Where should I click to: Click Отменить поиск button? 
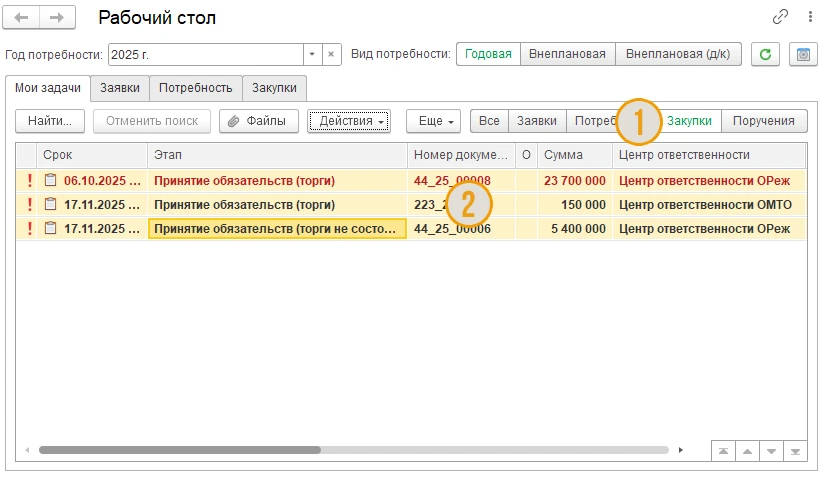pos(152,121)
